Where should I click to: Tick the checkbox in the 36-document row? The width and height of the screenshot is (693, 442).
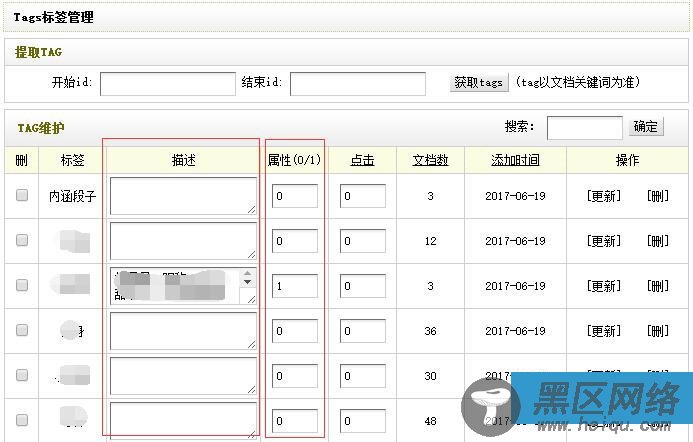click(22, 330)
